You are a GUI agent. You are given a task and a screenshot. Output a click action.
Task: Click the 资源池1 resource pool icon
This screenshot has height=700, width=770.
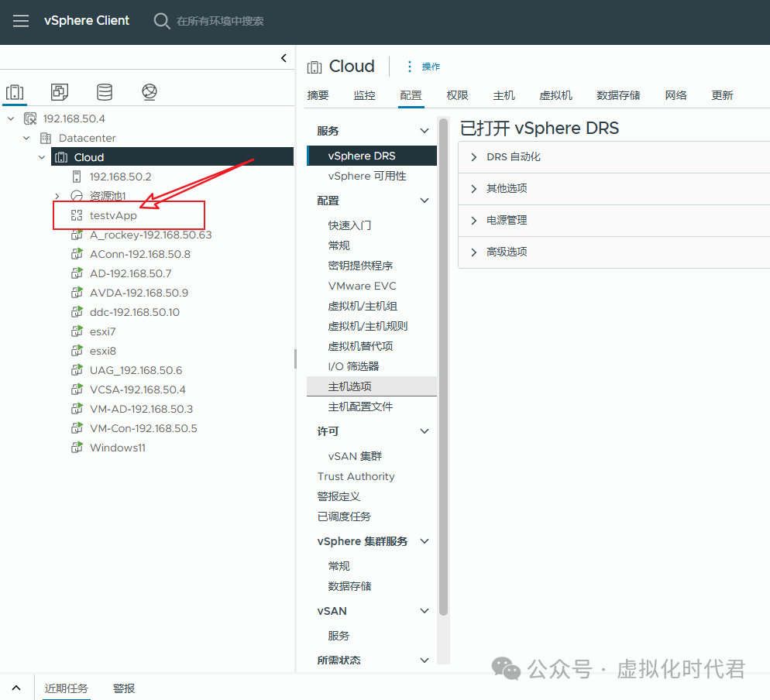(77, 196)
